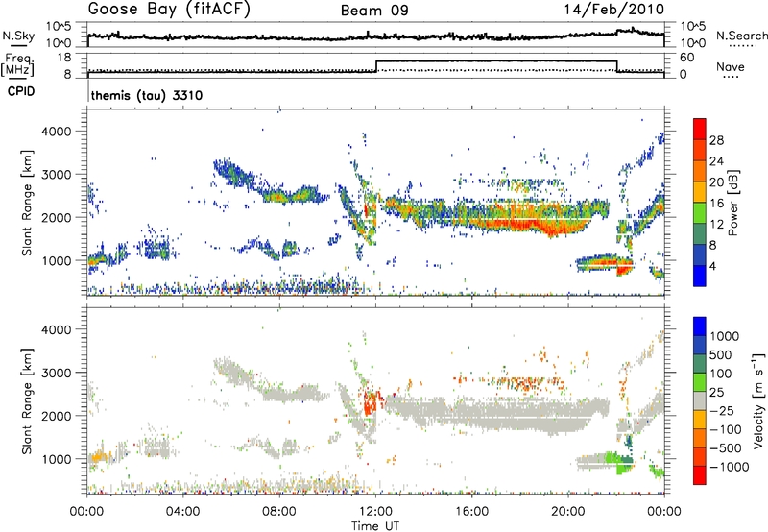Click the '500' value on the velocity colorbar
The image size is (768, 532).
pos(722,354)
